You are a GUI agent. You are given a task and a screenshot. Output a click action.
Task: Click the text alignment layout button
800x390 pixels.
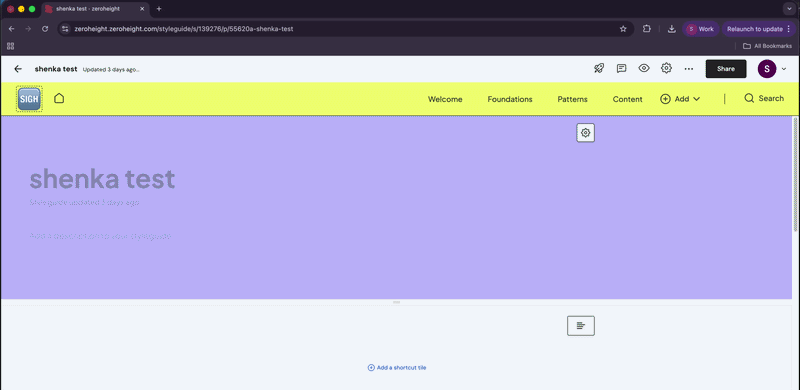581,326
